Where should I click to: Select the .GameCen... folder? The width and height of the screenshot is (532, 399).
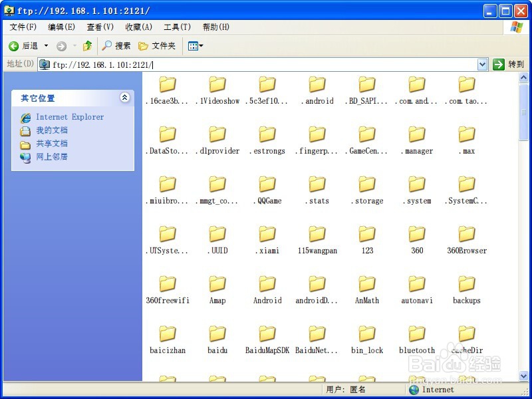tap(367, 140)
